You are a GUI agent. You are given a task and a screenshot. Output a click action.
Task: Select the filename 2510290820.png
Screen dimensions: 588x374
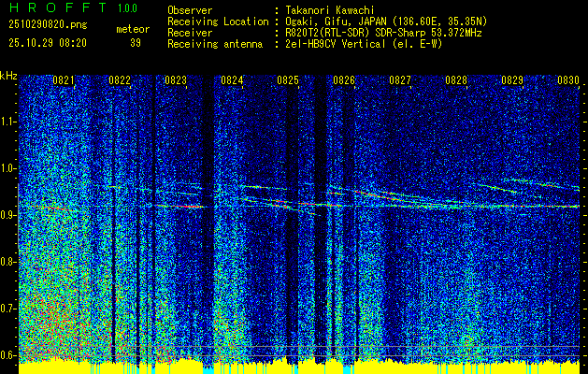pos(48,25)
